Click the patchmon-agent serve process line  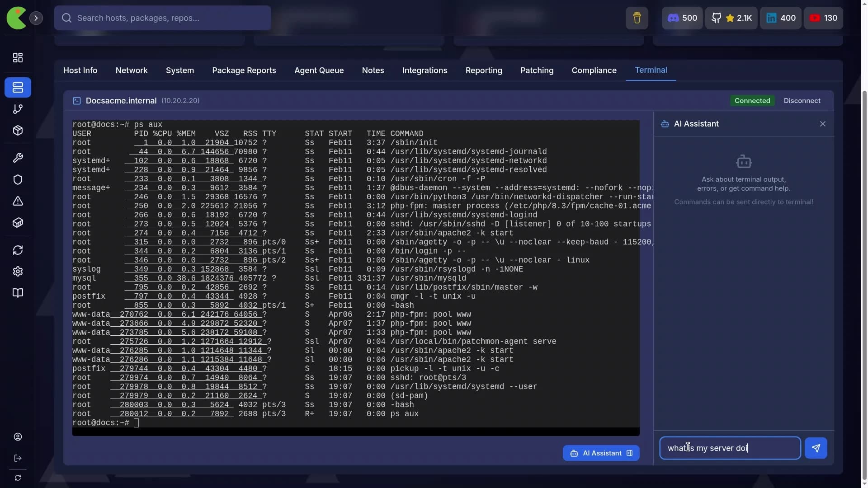(314, 342)
